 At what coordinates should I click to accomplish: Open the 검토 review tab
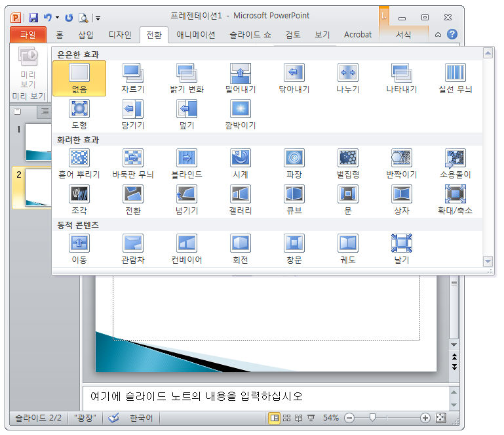point(293,34)
